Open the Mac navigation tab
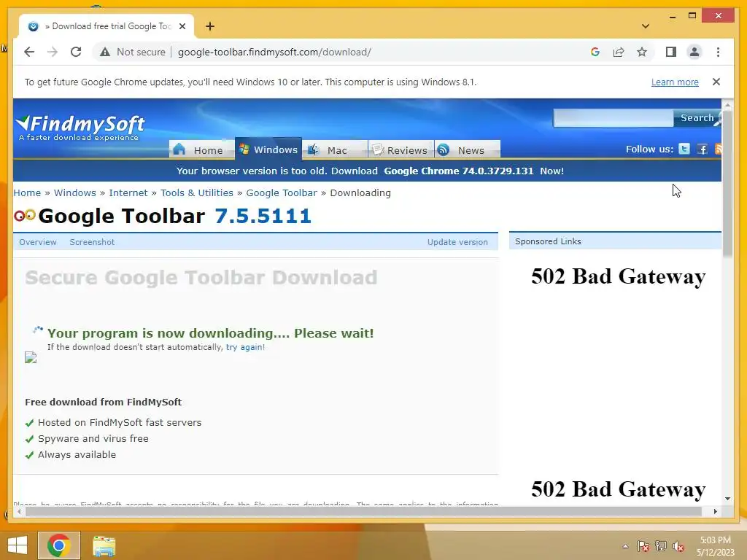Image resolution: width=747 pixels, height=560 pixels. [x=334, y=149]
